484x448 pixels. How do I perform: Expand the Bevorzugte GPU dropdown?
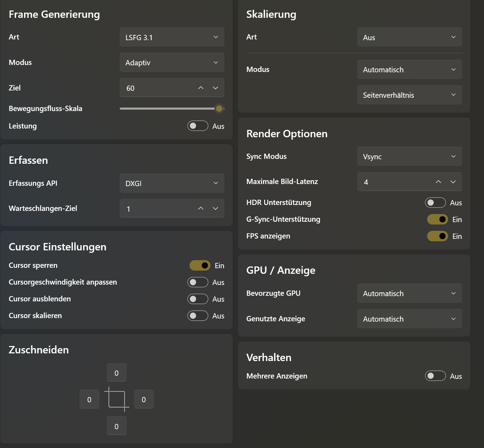click(409, 293)
